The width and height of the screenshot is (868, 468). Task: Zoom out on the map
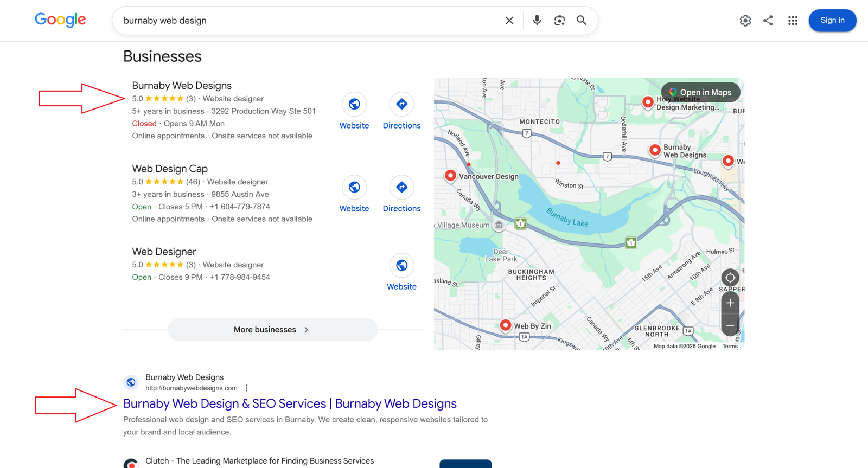pos(730,325)
